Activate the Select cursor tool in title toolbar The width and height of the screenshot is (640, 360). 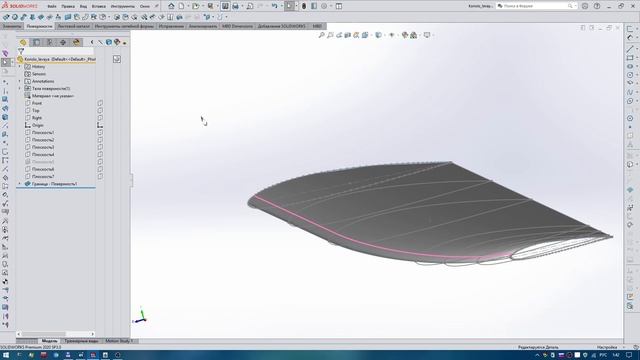pos(289,6)
